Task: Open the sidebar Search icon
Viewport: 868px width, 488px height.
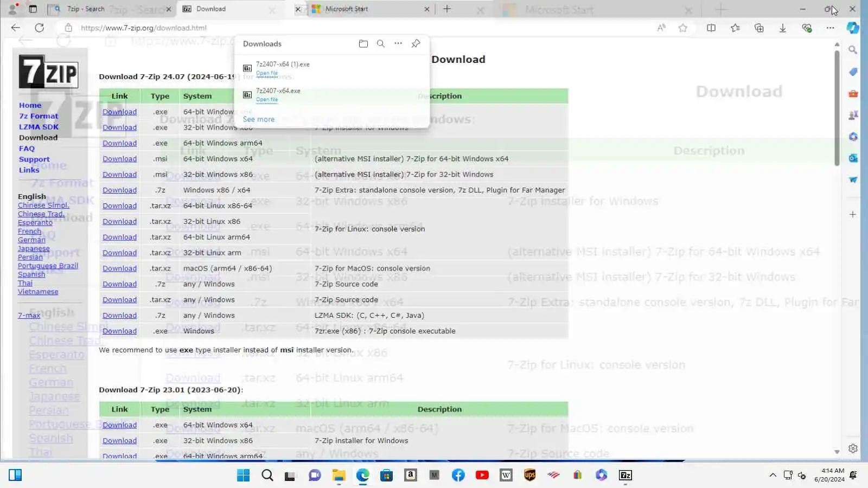Action: pyautogui.click(x=853, y=50)
